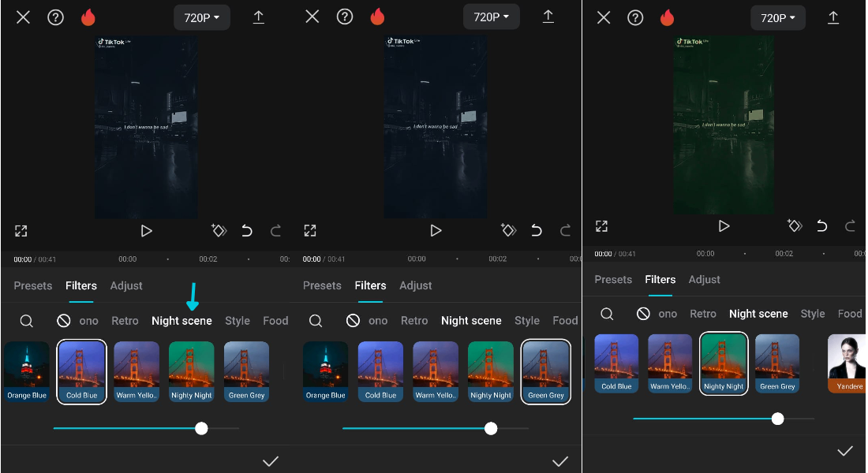Close editor with X in middle panel
The height and width of the screenshot is (473, 868).
coord(312,17)
